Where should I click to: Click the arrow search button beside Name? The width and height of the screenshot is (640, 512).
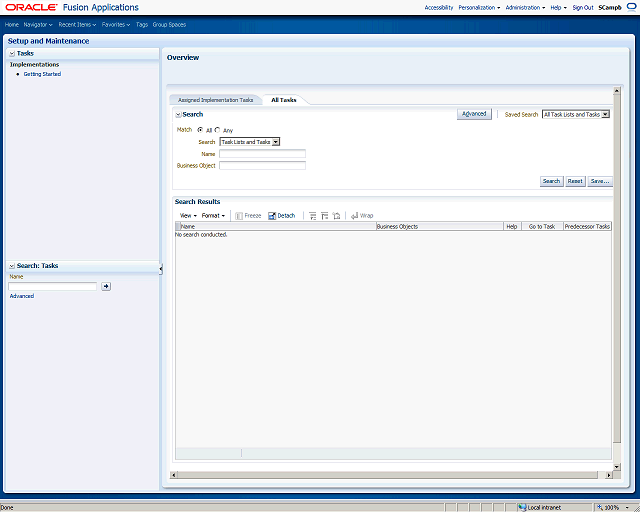point(106,286)
